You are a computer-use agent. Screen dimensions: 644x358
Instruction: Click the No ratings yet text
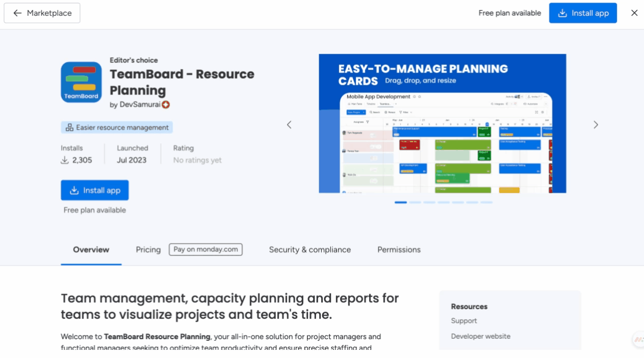coord(197,160)
